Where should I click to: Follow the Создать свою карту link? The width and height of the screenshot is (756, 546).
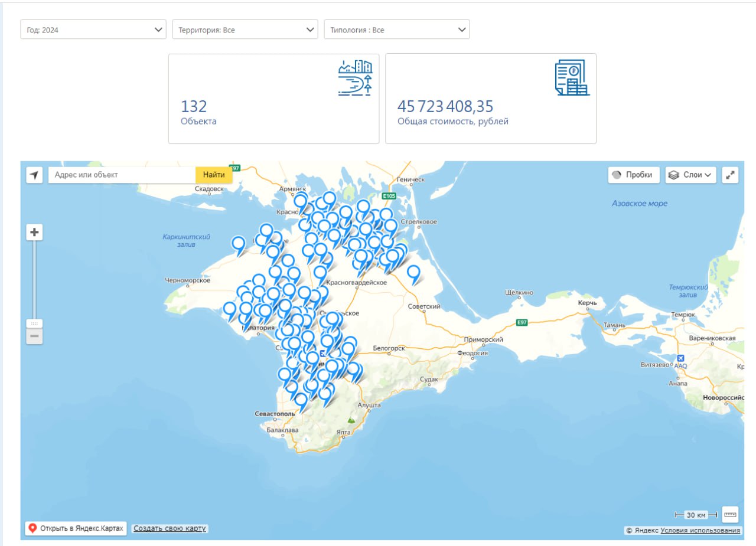(170, 528)
